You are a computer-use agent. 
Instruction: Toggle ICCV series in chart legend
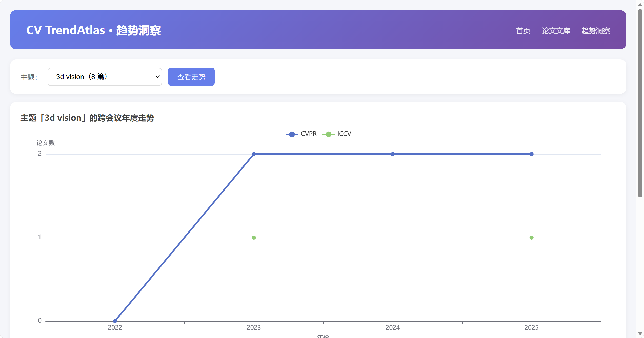pos(337,134)
